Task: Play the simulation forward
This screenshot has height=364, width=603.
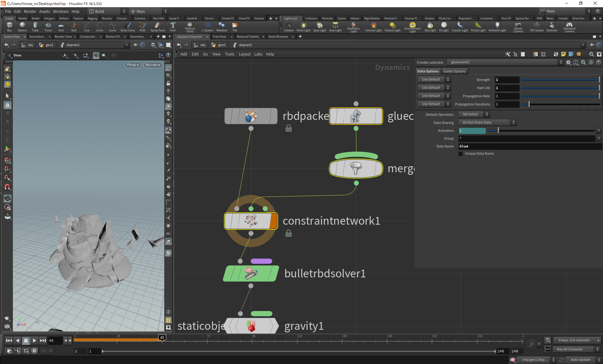Action: point(35,340)
